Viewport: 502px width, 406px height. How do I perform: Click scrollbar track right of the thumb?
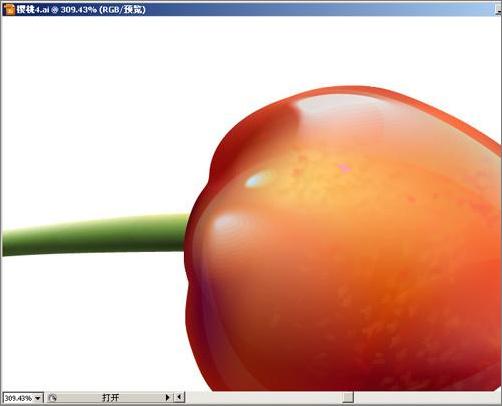427,397
